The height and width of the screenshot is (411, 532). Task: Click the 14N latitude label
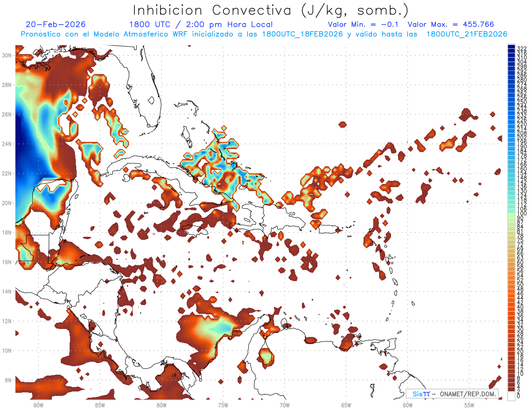pyautogui.click(x=8, y=292)
